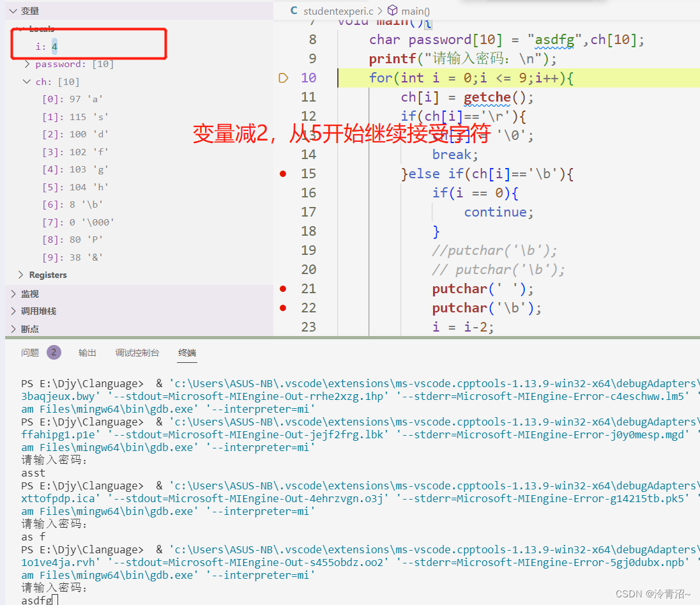Disable the breakpoint on line 21
700x605 pixels.
[283, 288]
